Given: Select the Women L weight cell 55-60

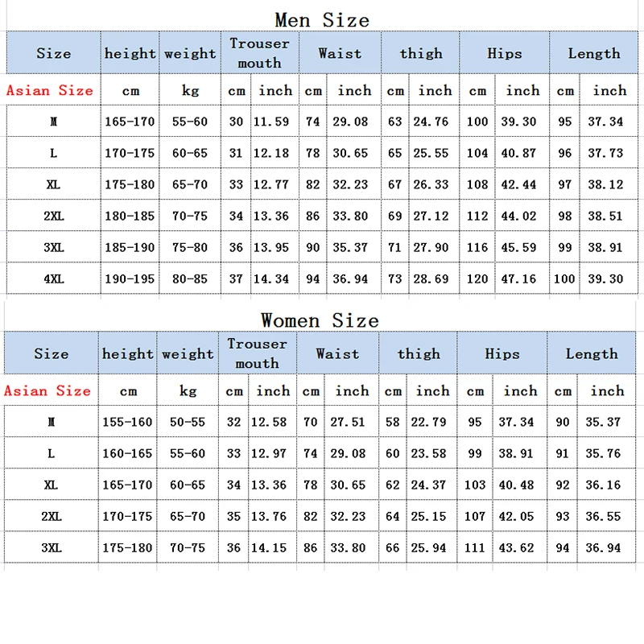Looking at the screenshot, I should click(188, 453).
